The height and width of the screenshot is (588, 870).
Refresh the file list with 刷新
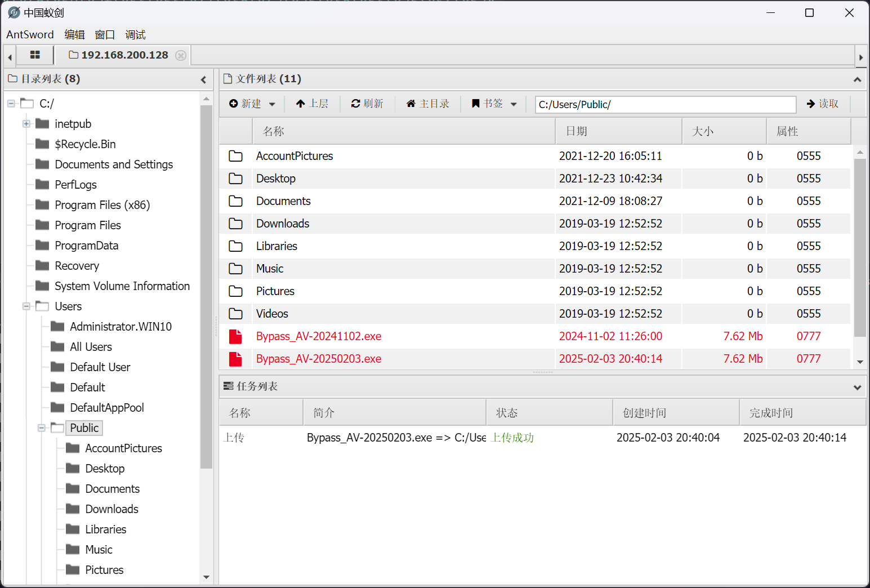(367, 104)
